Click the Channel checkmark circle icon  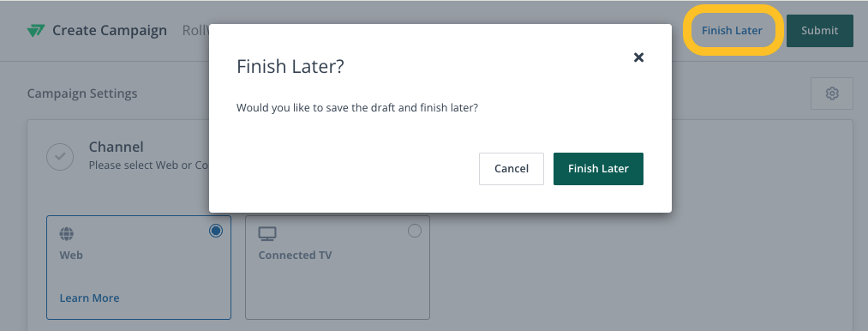60,157
